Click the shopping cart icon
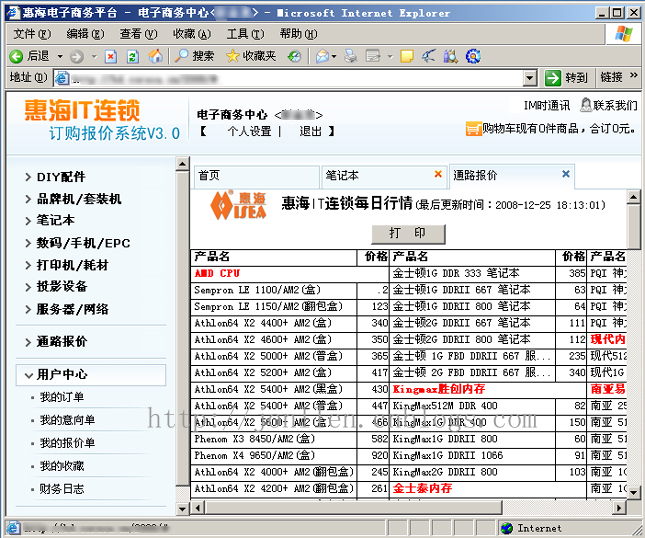645x538 pixels. (473, 129)
